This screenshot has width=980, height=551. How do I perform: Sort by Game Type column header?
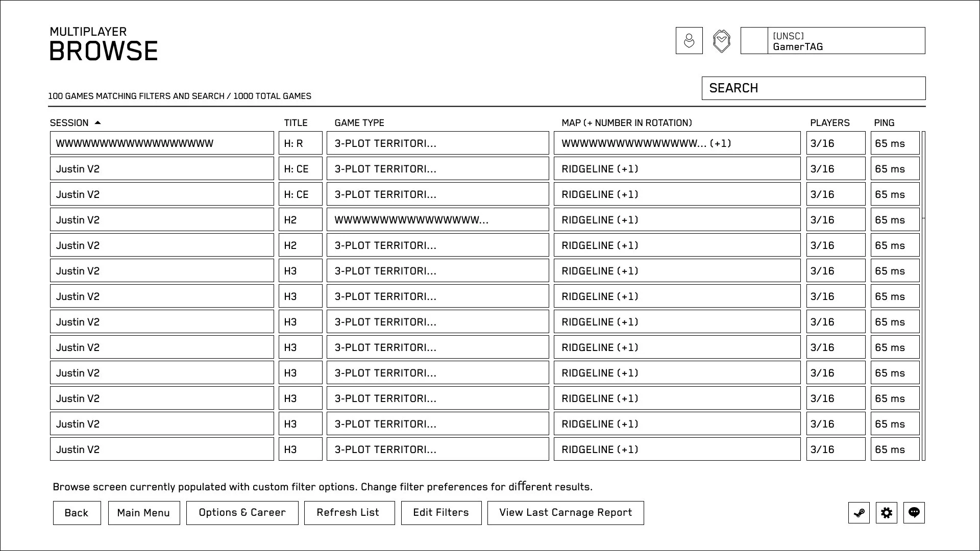coord(359,123)
